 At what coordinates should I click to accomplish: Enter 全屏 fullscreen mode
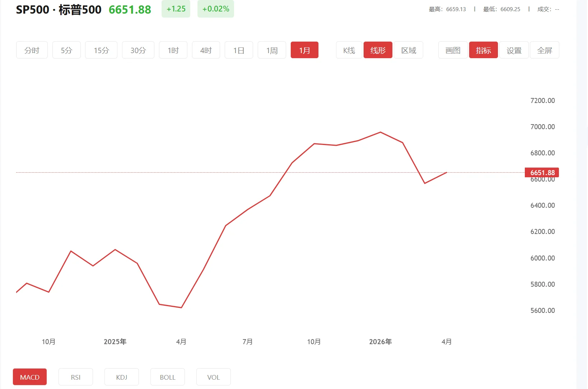(545, 50)
